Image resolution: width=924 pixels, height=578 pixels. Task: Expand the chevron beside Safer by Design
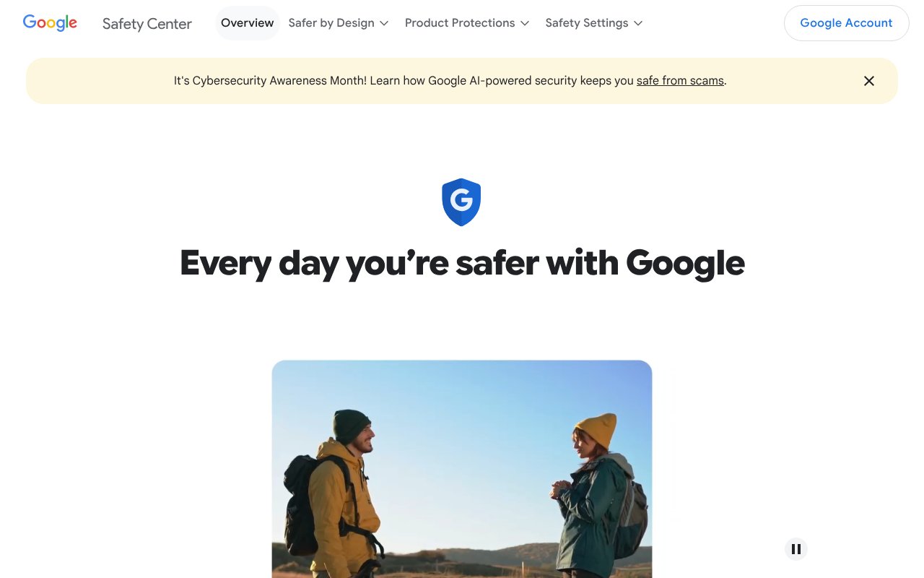(x=384, y=24)
